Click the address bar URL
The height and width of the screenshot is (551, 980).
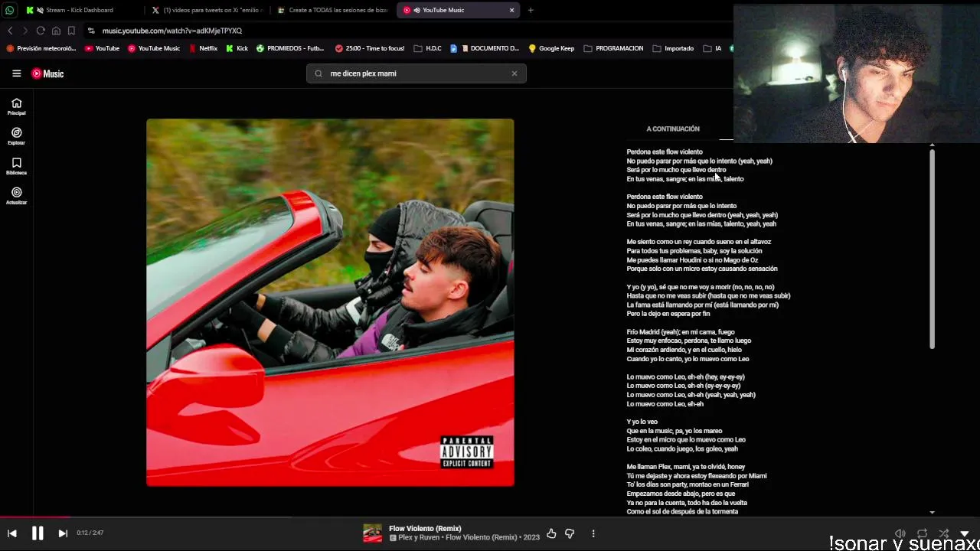tap(172, 31)
